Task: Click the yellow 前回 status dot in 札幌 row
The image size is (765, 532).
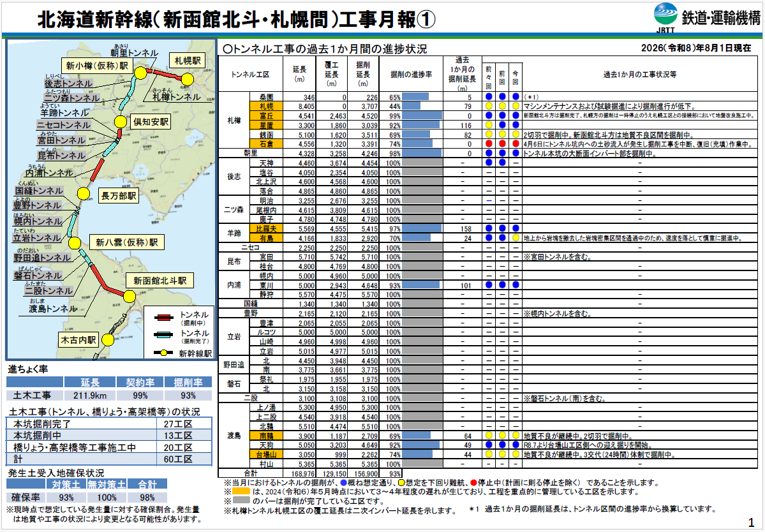Action: point(502,107)
